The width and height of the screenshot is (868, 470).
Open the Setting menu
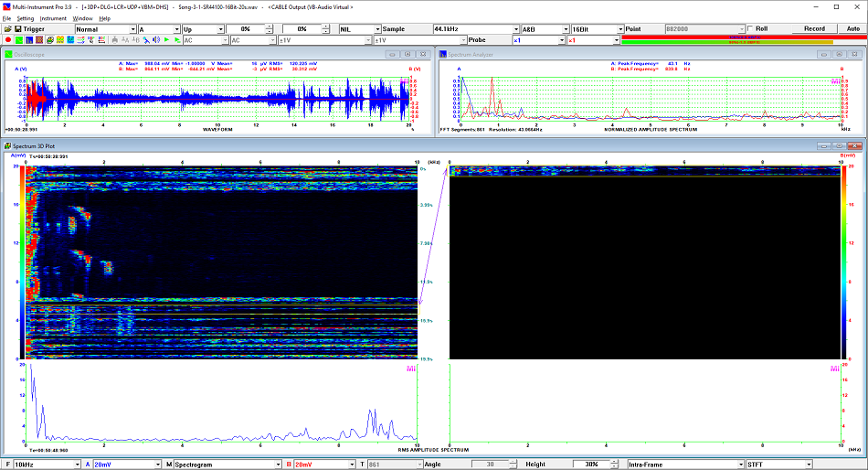point(25,17)
